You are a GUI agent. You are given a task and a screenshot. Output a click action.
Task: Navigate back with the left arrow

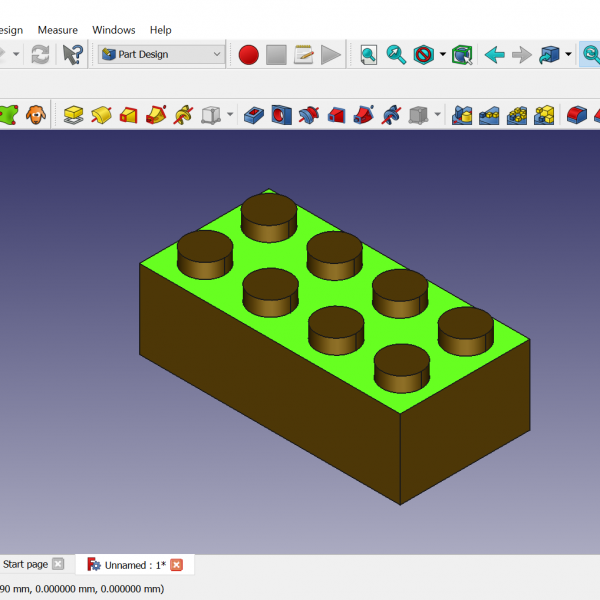(494, 55)
